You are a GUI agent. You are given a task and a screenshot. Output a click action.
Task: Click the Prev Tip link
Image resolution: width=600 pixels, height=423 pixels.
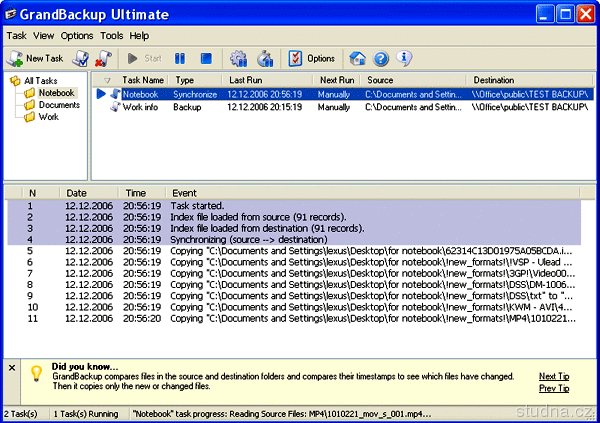tap(554, 388)
